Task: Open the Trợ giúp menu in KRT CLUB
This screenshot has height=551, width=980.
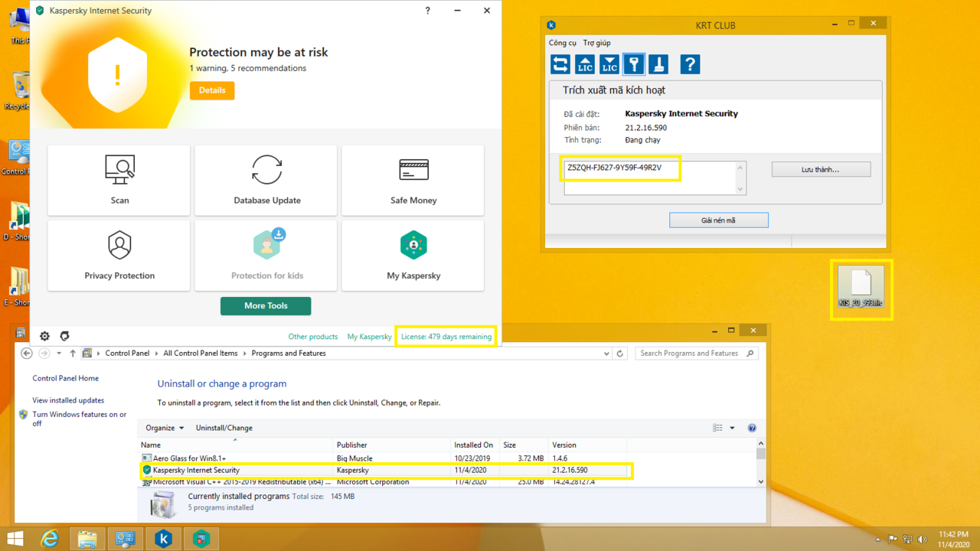Action: pos(596,43)
